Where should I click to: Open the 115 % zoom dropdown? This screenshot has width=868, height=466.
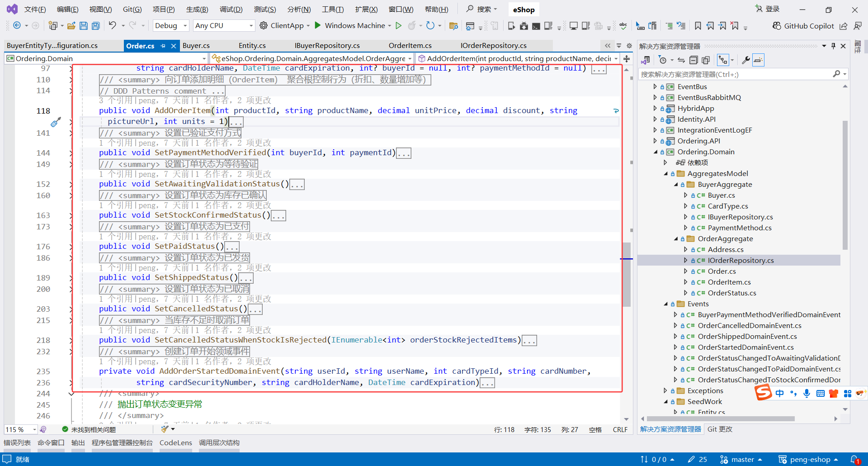click(x=21, y=429)
